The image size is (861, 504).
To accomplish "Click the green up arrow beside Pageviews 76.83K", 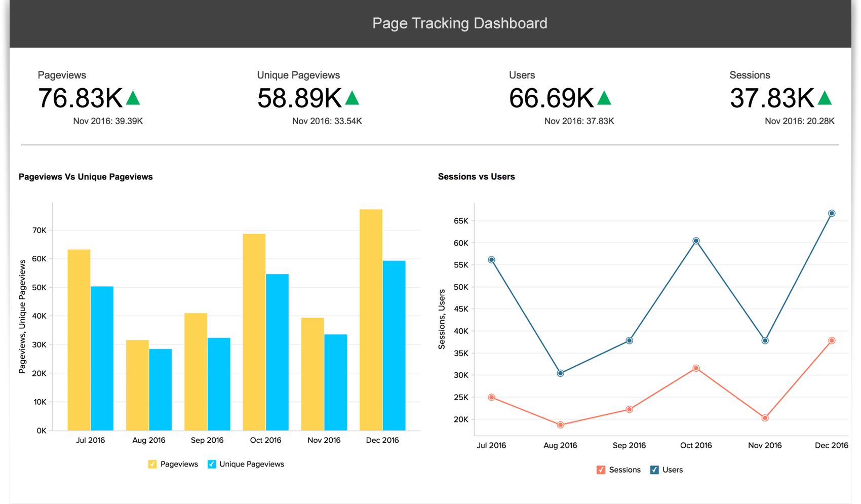I will coord(133,98).
